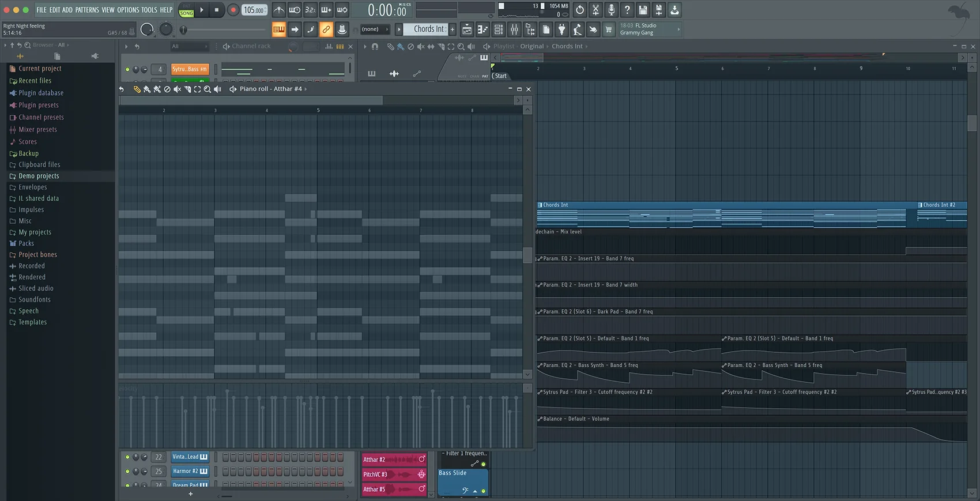Toggle the green mute LED for Vinta..Lead channel
The height and width of the screenshot is (501, 980).
click(127, 457)
